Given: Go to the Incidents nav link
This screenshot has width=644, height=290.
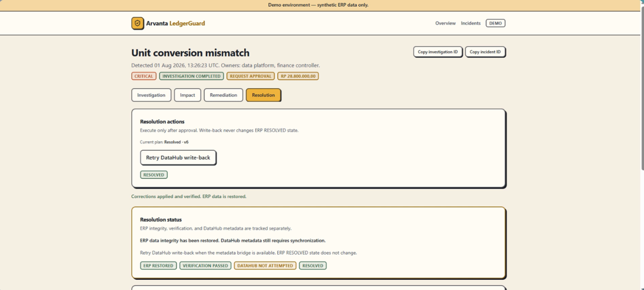Looking at the screenshot, I should point(470,24).
